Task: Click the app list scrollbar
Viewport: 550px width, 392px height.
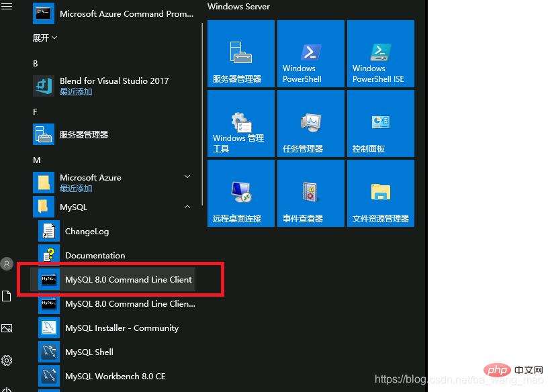Action: (x=202, y=114)
